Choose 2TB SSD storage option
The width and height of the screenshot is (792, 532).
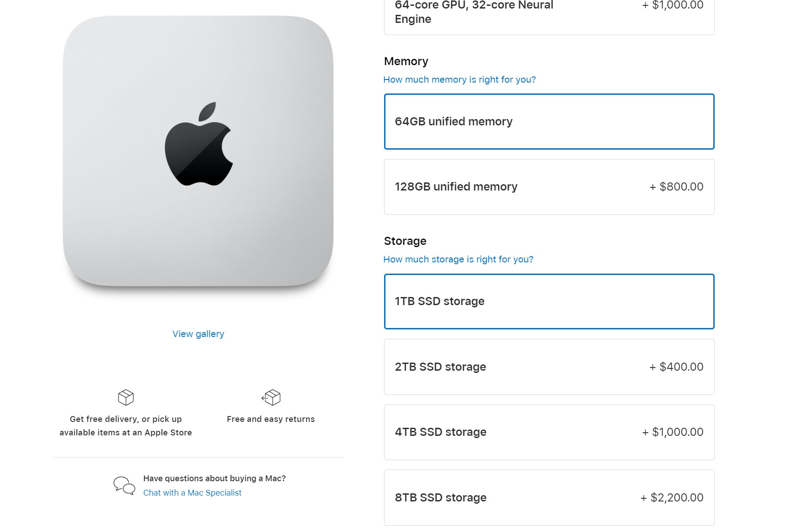[549, 367]
